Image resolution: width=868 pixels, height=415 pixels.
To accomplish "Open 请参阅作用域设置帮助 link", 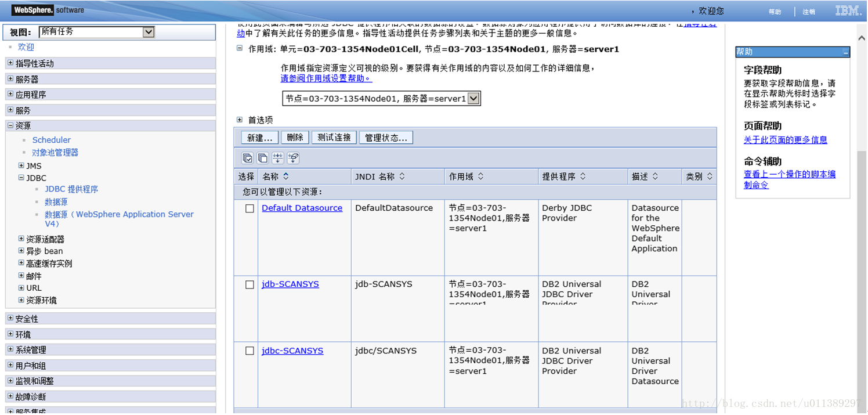I will (326, 78).
